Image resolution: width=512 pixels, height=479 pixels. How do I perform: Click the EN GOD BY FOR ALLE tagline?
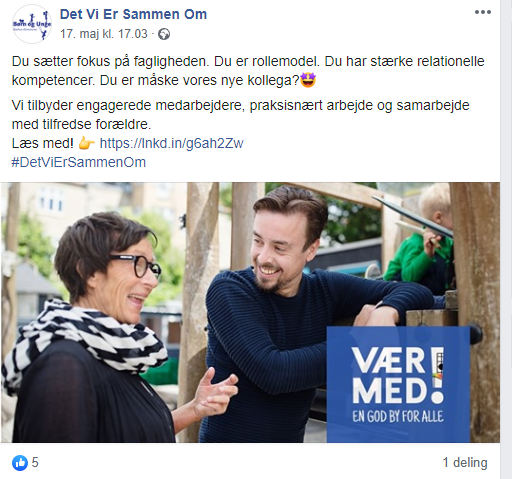pyautogui.click(x=398, y=417)
